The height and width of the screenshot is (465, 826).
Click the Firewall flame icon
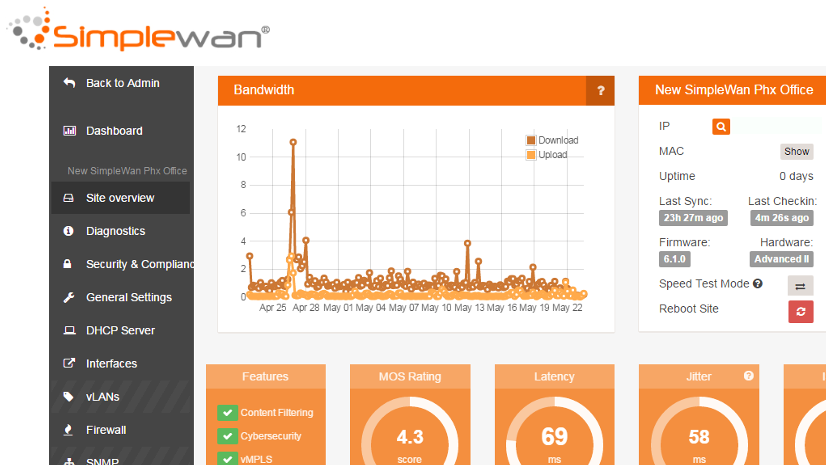tap(69, 430)
